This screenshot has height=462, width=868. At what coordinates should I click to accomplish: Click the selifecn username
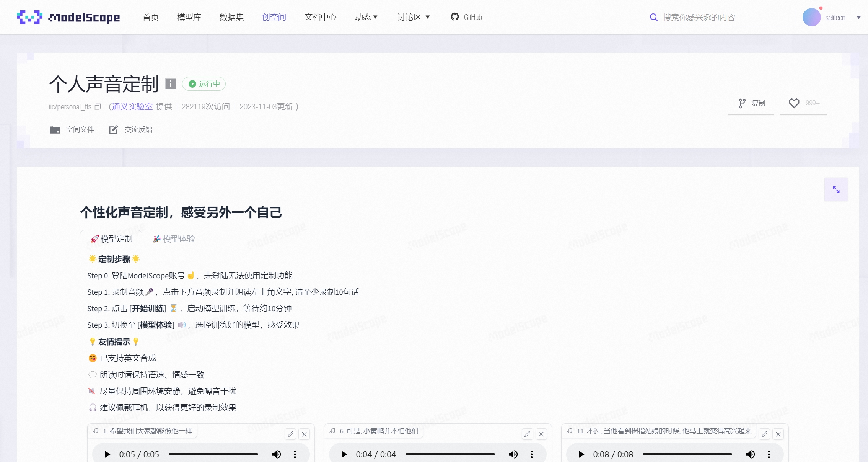835,18
